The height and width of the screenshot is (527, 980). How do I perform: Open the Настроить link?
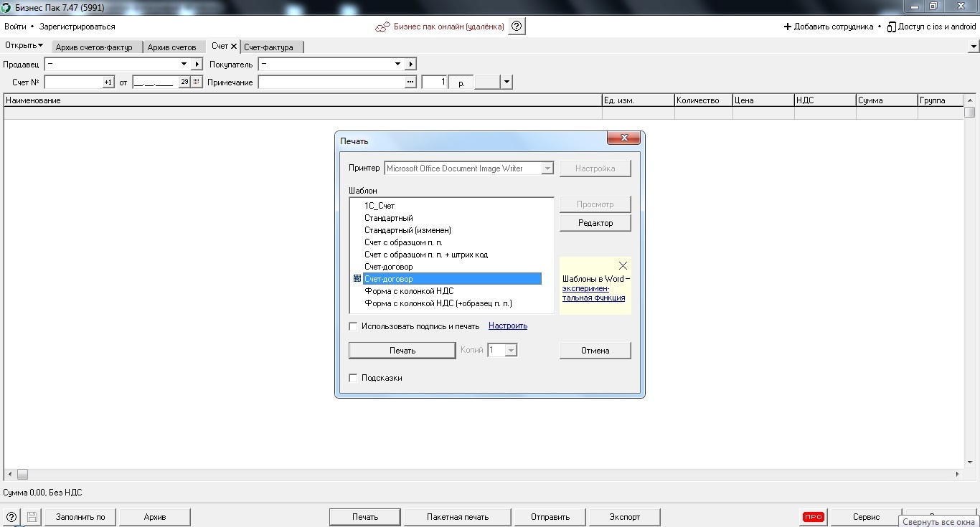[x=508, y=326]
